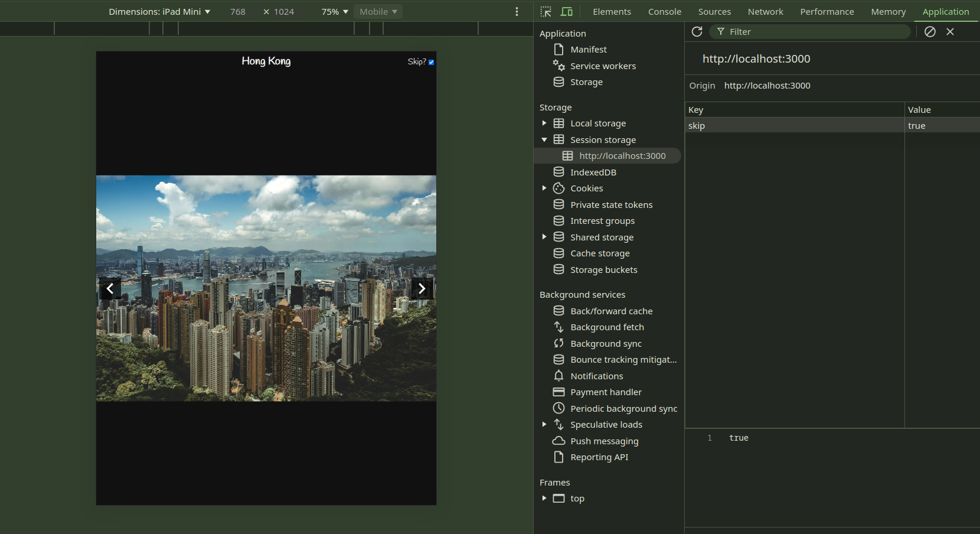Open the Service workers section

(x=603, y=66)
